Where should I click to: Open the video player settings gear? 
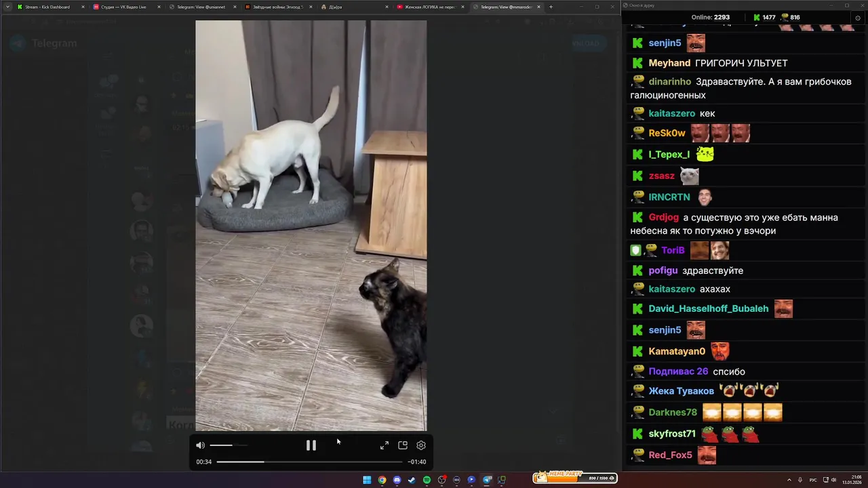421,445
